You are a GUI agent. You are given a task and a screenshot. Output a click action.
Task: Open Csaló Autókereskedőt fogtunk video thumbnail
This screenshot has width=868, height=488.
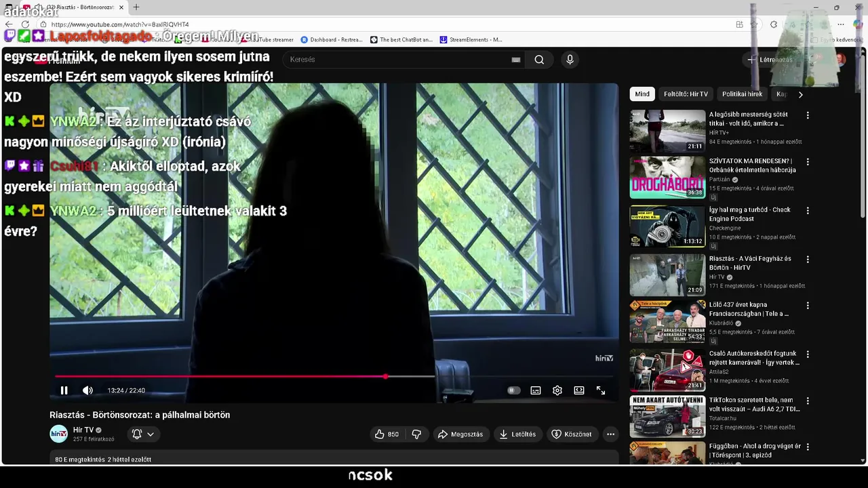667,370
